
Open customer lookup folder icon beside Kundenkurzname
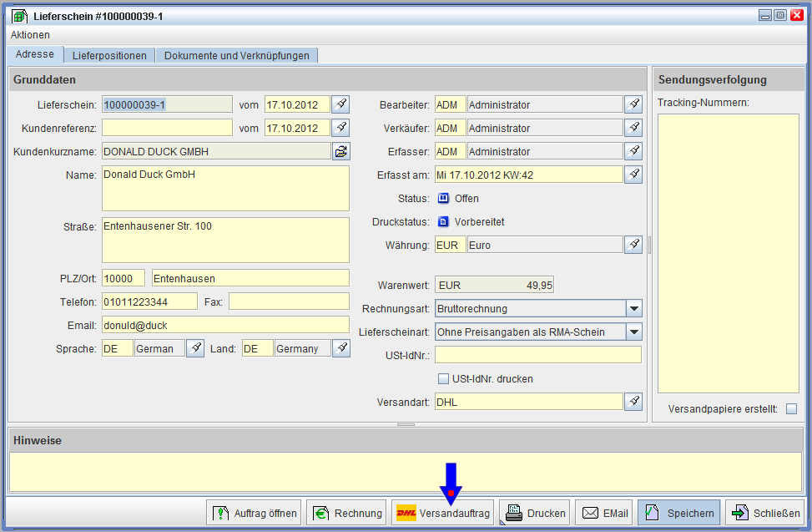340,151
